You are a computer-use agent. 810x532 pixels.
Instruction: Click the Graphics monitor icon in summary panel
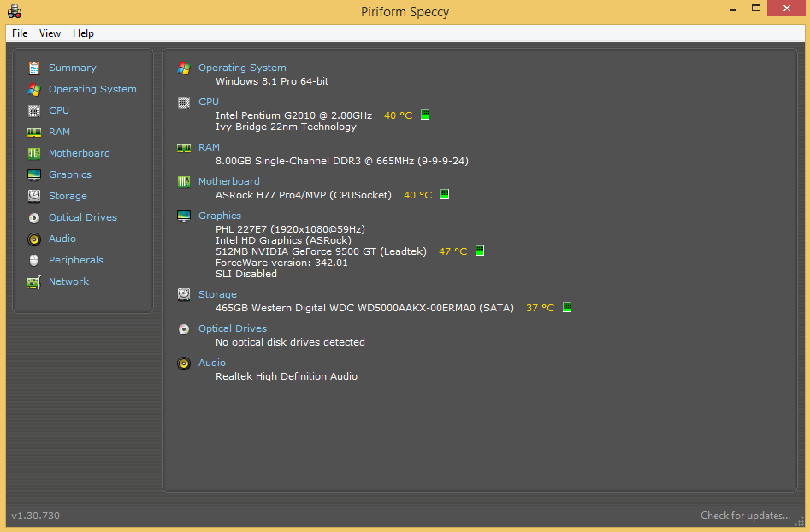click(x=184, y=216)
